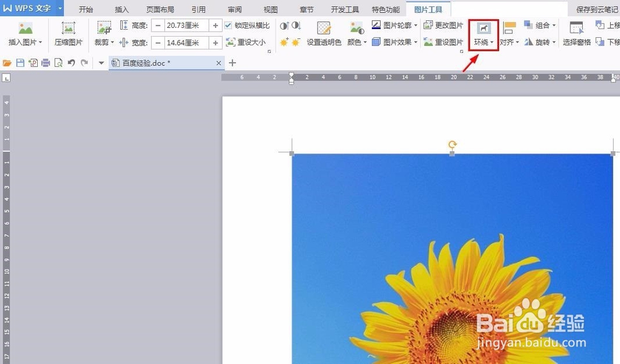This screenshot has height=364, width=620.
Task: Close the 百度经验.doc tab
Action: tap(219, 63)
